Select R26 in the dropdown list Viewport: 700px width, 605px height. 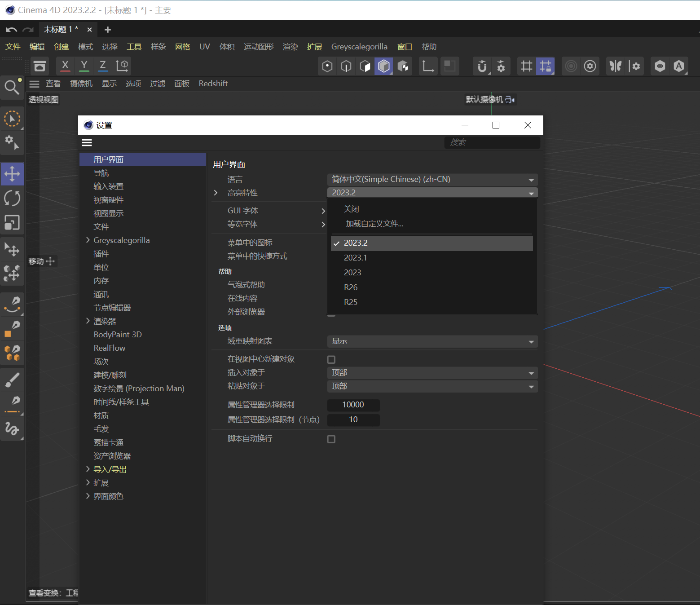(x=432, y=287)
